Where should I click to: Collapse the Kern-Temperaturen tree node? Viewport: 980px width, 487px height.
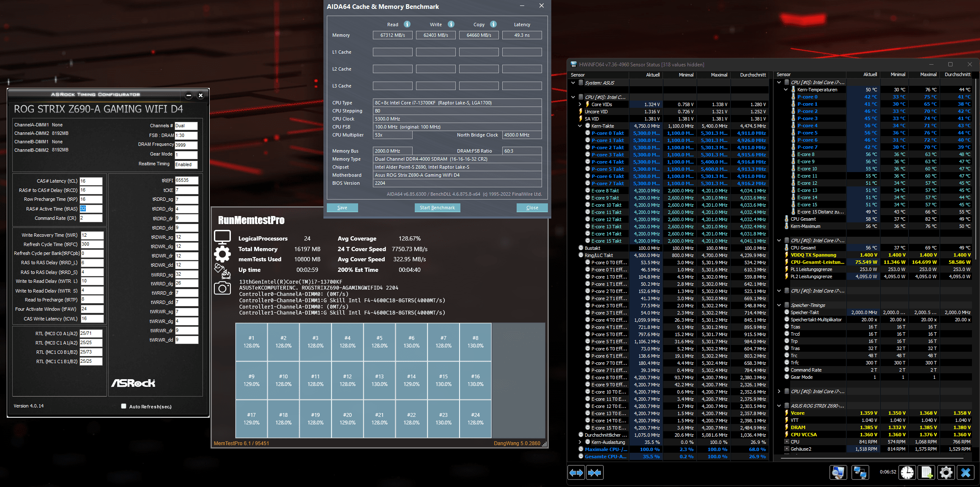(x=786, y=90)
